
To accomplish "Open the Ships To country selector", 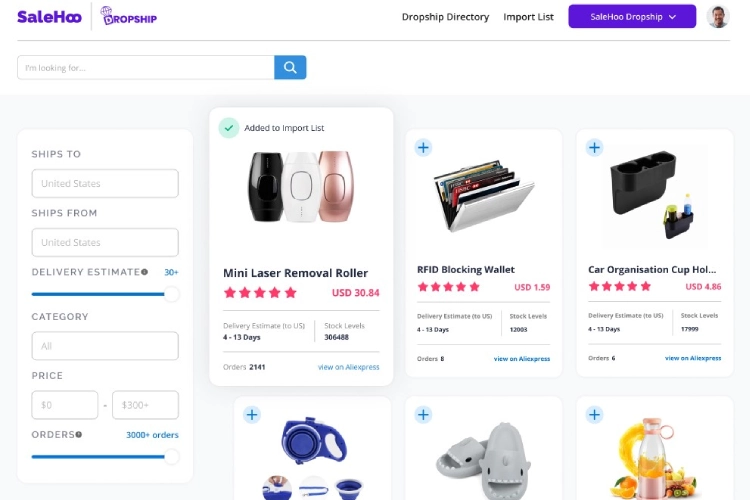I will [105, 183].
